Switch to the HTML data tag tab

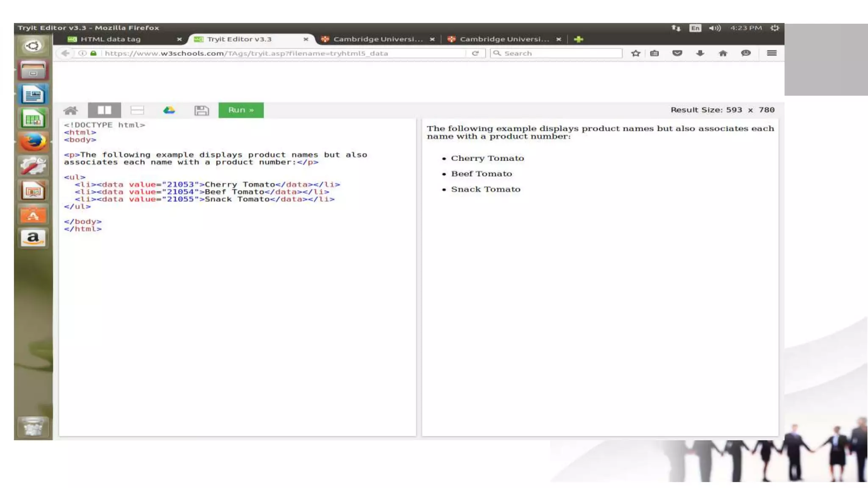point(111,39)
